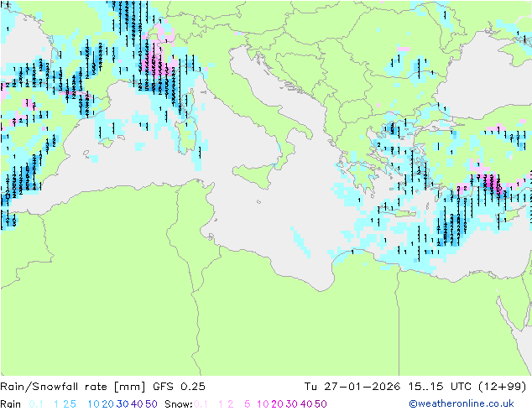This screenshot has width=532, height=411.
Task: Pick the snow legend value 5
Action: [x=248, y=404]
